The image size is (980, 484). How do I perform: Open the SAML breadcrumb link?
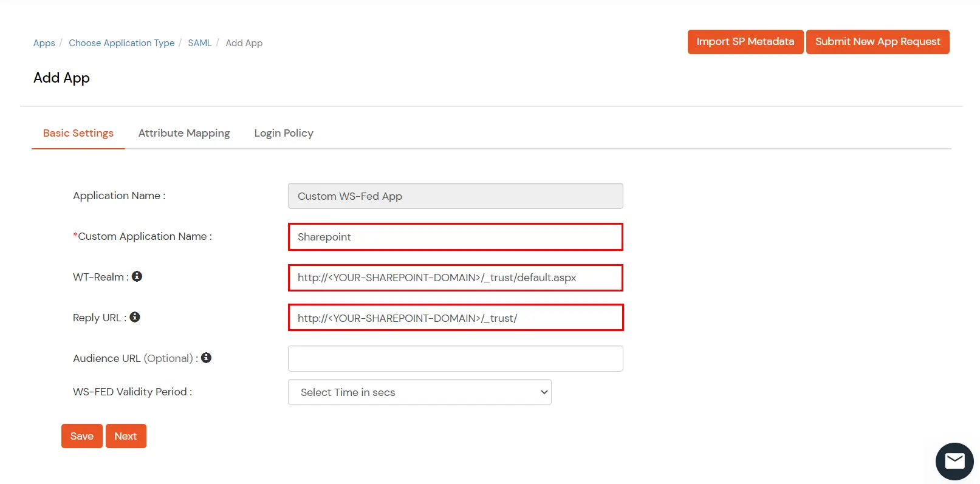click(200, 43)
